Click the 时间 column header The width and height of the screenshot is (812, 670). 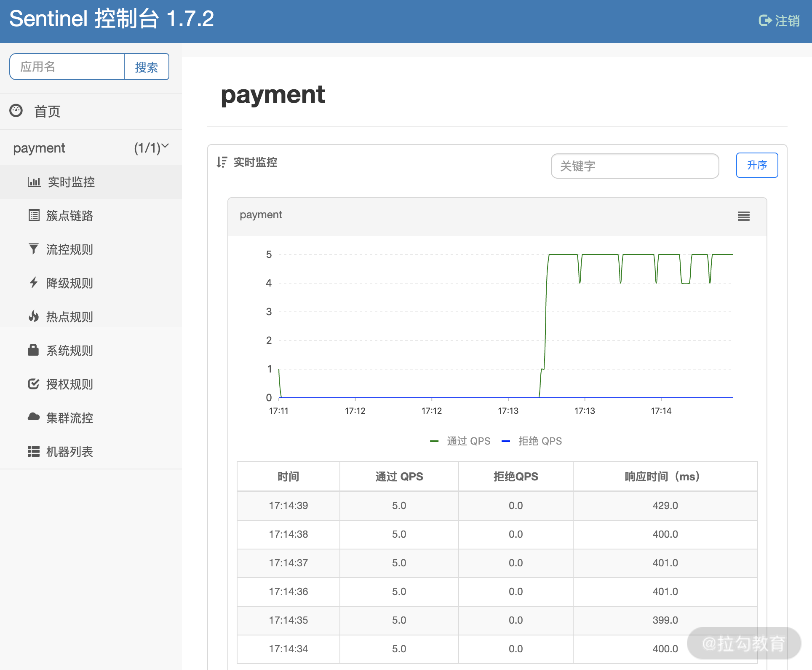pyautogui.click(x=288, y=477)
